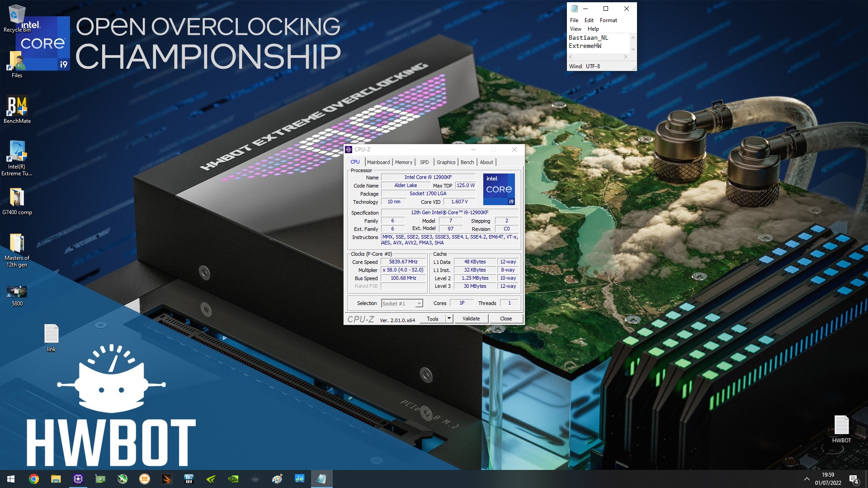Switch to Notepad via its taskbar icon
The image size is (868, 488).
(x=321, y=479)
